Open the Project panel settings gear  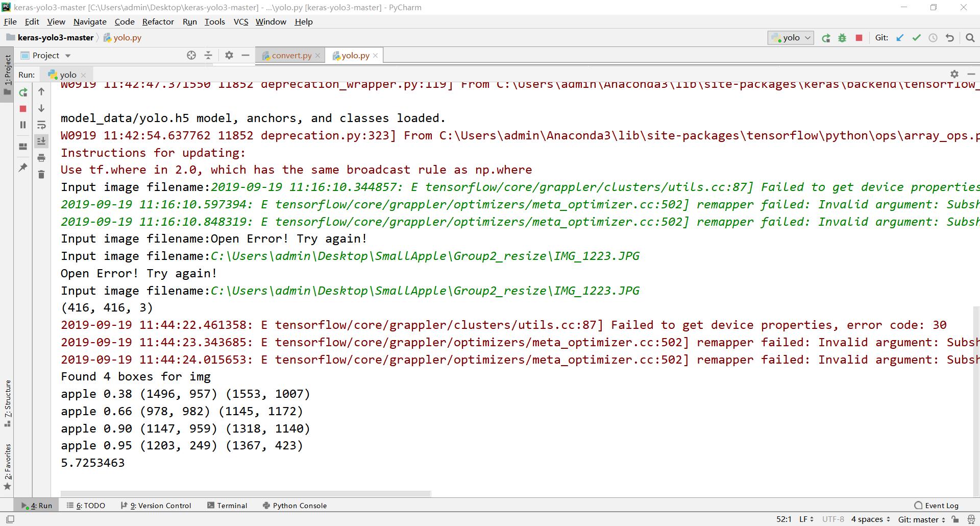(x=229, y=55)
